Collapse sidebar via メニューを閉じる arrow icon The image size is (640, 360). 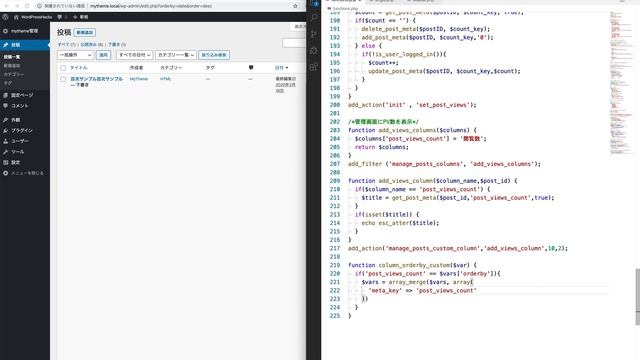5,173
